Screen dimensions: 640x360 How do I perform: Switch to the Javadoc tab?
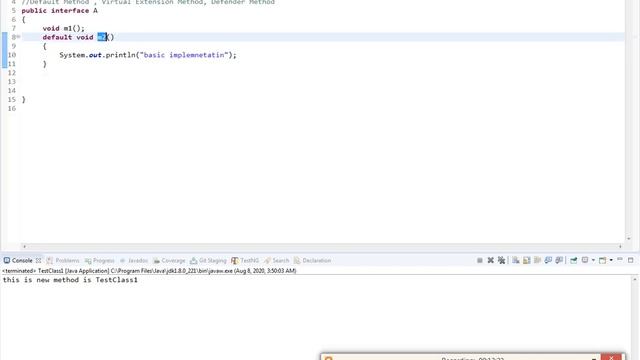(x=134, y=260)
